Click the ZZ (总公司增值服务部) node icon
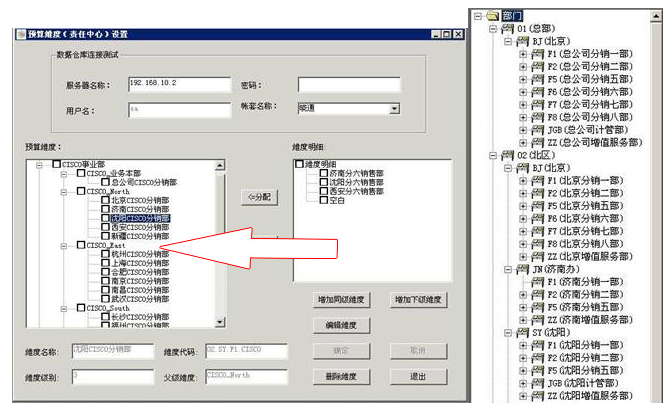The width and height of the screenshot is (668, 410). (x=538, y=142)
